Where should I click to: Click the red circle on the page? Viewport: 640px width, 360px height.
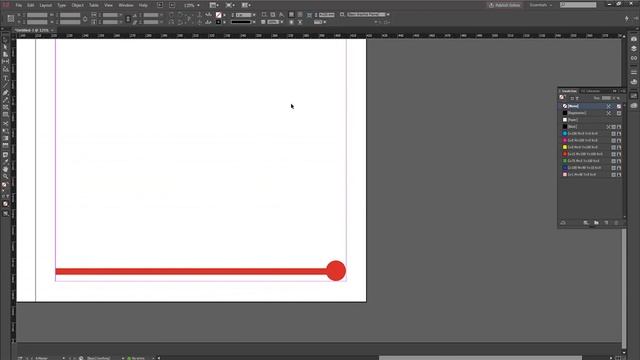coord(336,271)
